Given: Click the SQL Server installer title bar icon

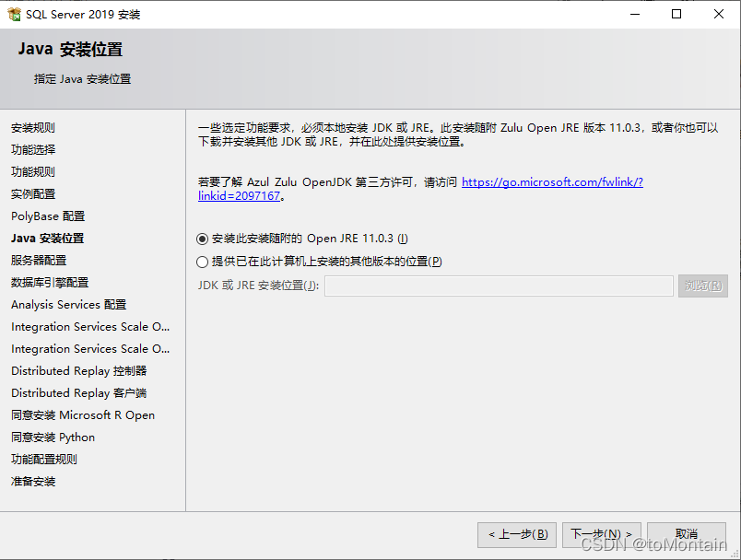Looking at the screenshot, I should click(14, 14).
